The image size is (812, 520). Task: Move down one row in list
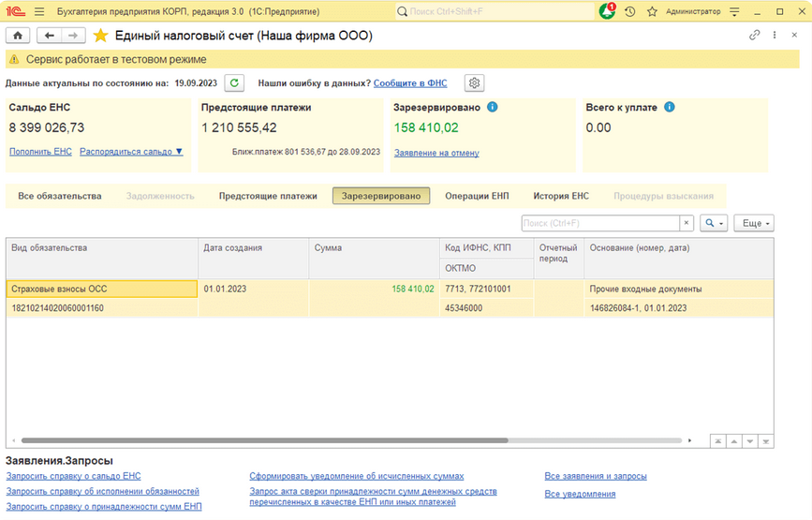point(750,440)
